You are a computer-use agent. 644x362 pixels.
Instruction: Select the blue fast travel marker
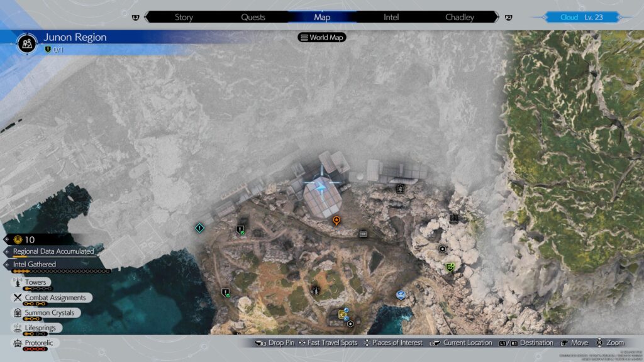click(x=401, y=294)
